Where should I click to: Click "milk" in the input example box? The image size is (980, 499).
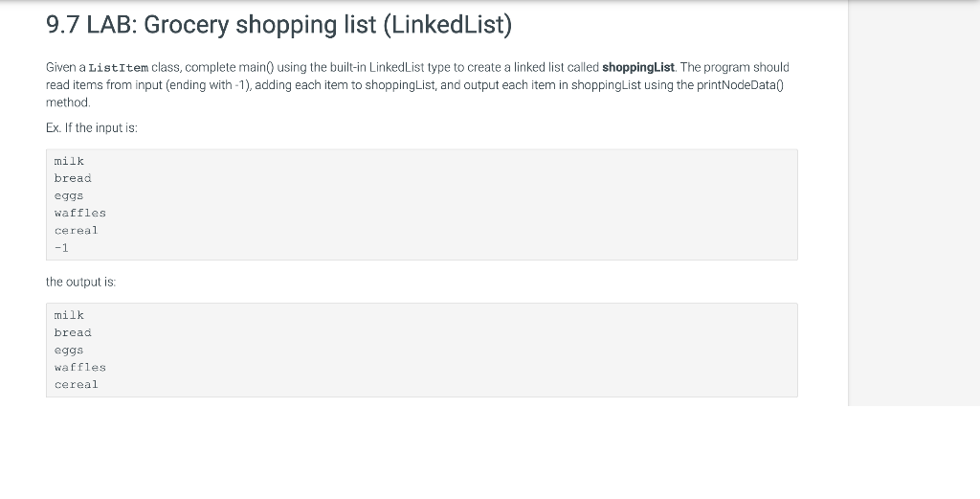pyautogui.click(x=69, y=161)
